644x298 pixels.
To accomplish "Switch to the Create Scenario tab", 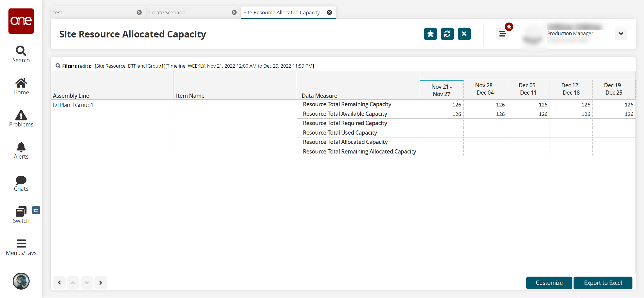I will (x=167, y=13).
